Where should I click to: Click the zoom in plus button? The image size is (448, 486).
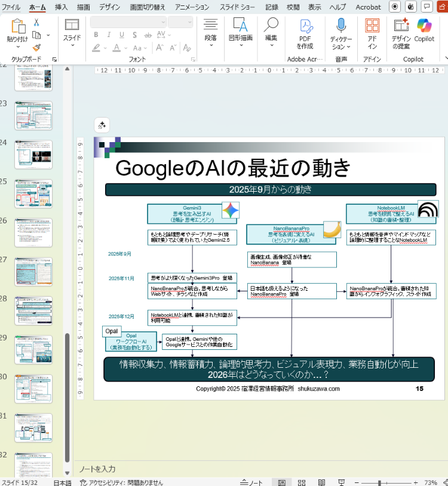coord(414,482)
